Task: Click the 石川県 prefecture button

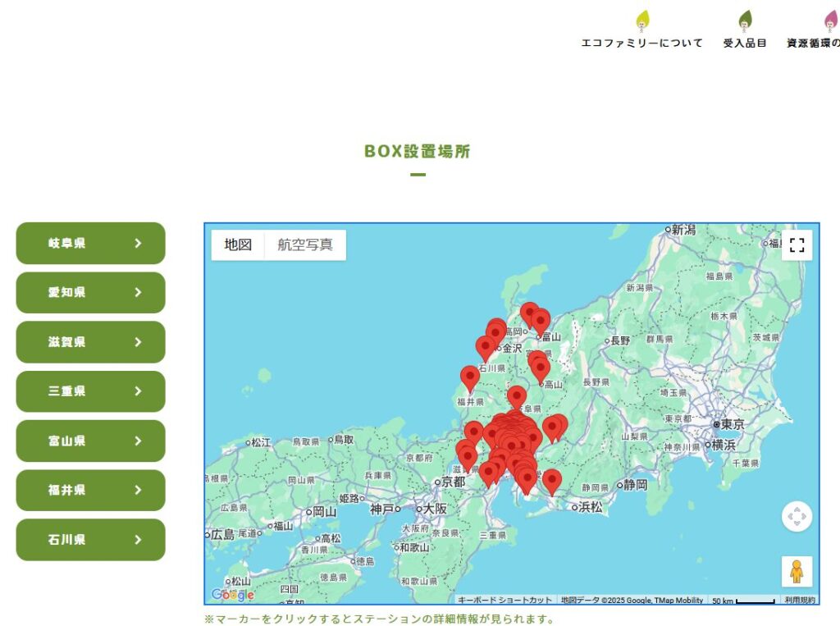Action: [x=90, y=540]
